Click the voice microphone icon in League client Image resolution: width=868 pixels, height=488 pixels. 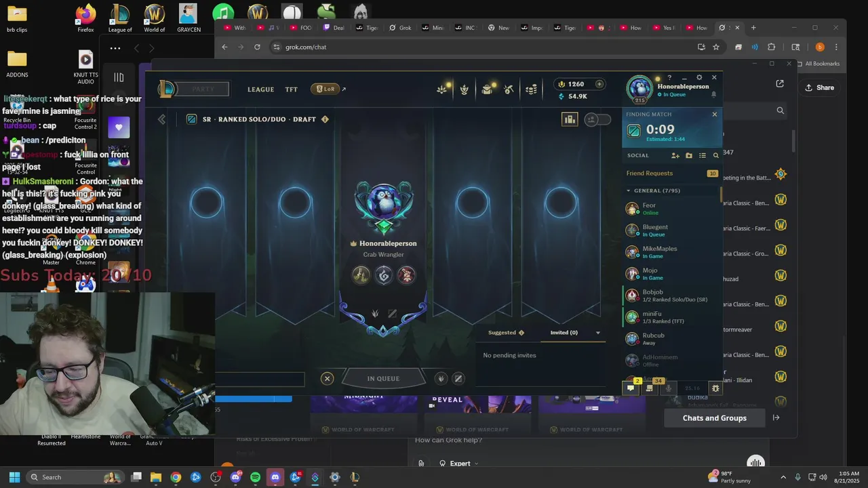click(x=669, y=388)
